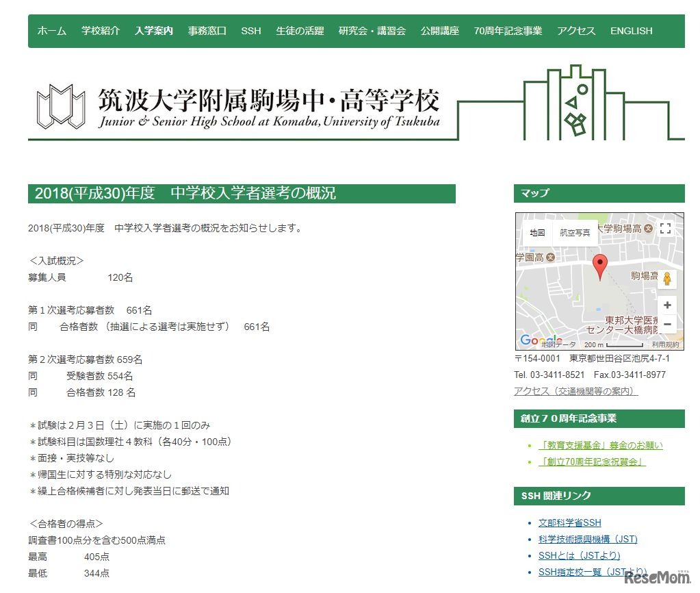This screenshot has width=700, height=593.
Task: Switch the map back to 地図 view
Action: coord(537,232)
